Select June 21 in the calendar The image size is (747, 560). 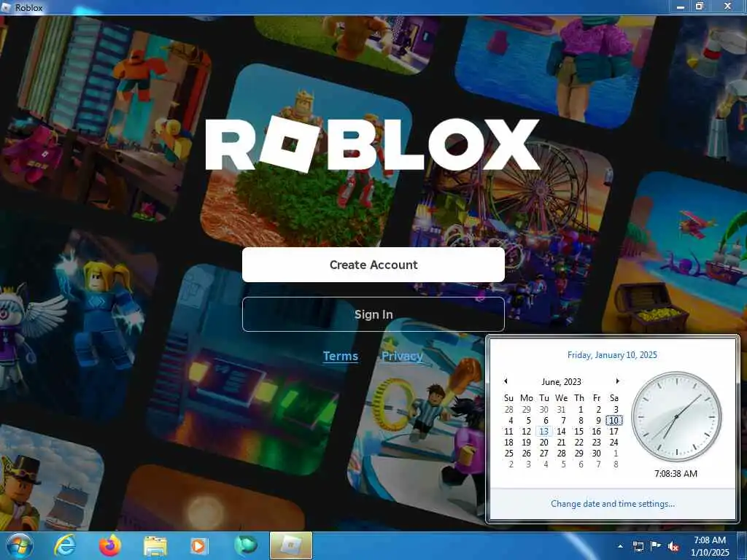pos(561,443)
